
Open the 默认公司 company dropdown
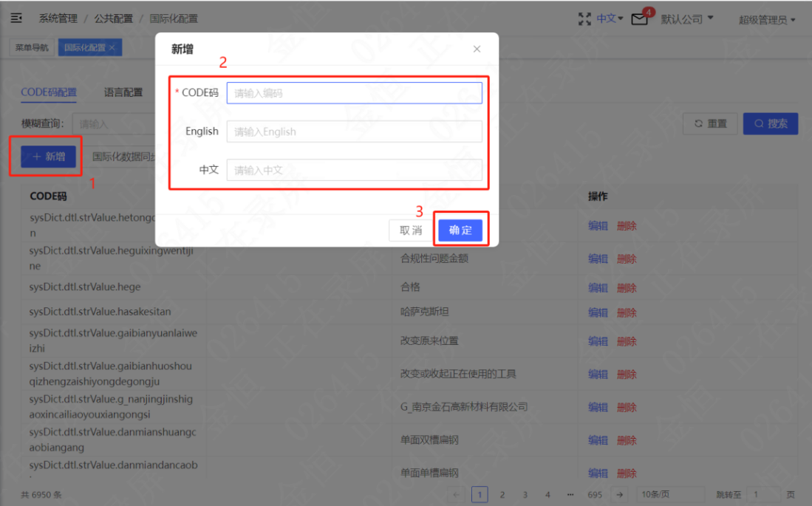click(x=686, y=19)
